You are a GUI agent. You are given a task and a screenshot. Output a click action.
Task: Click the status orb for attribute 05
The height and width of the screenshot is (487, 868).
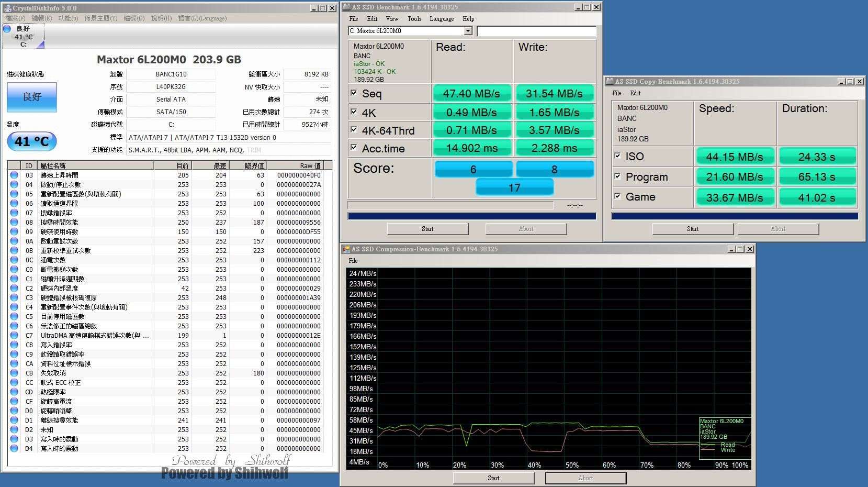coord(14,194)
